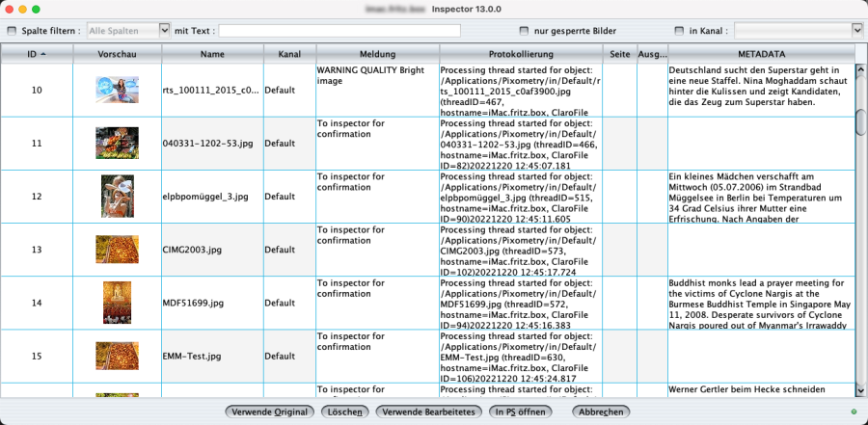This screenshot has width=868, height=425.
Task: Select thumbnail of rts_100111_2015 image row 10
Action: coord(118,90)
